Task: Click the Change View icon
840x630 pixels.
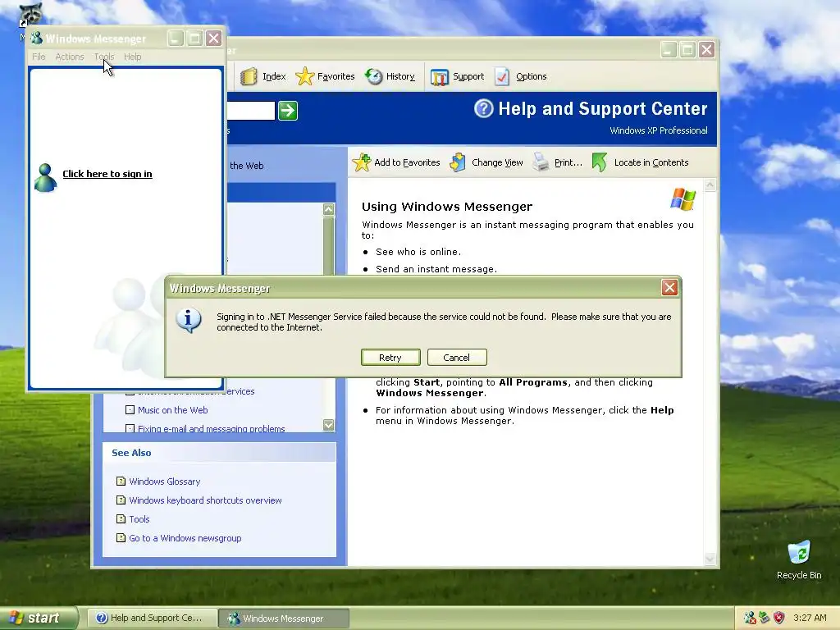Action: pyautogui.click(x=458, y=162)
